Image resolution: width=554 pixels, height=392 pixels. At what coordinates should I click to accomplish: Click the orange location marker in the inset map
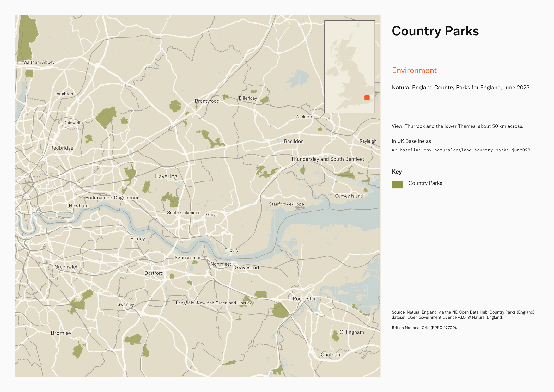[367, 98]
